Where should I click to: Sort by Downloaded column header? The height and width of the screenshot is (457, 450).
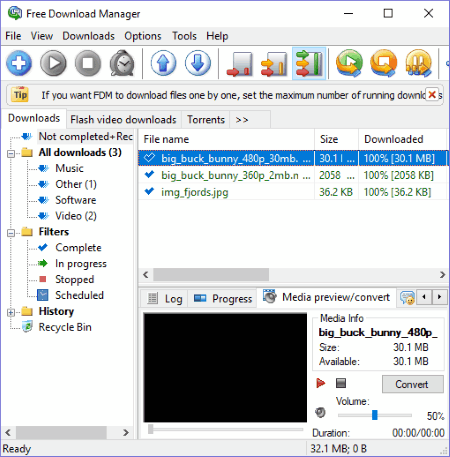[x=402, y=139]
